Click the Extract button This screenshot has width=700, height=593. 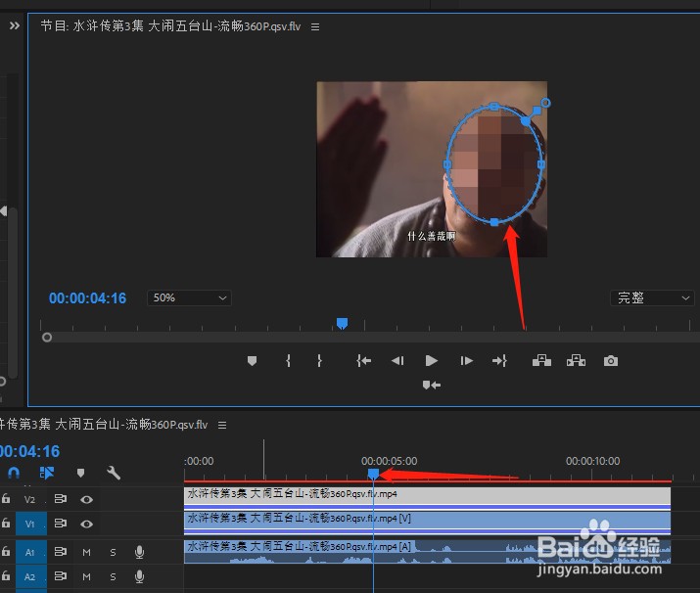(576, 360)
